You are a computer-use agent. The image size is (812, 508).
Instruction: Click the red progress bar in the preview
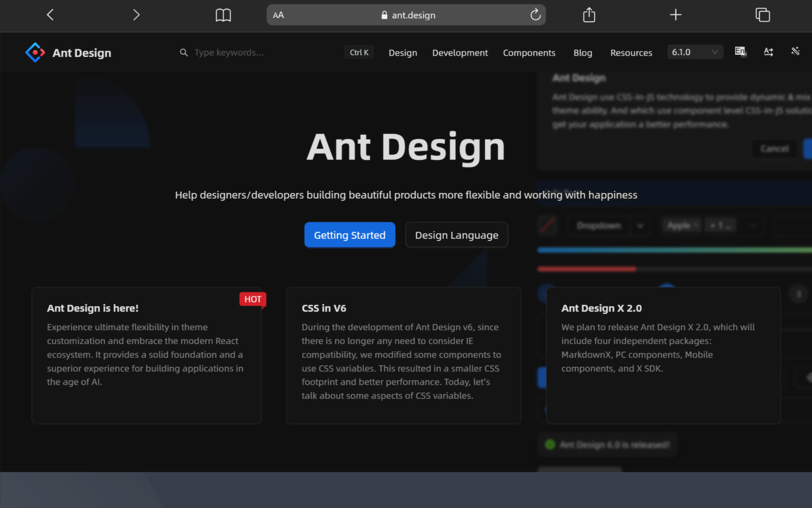coord(586,268)
